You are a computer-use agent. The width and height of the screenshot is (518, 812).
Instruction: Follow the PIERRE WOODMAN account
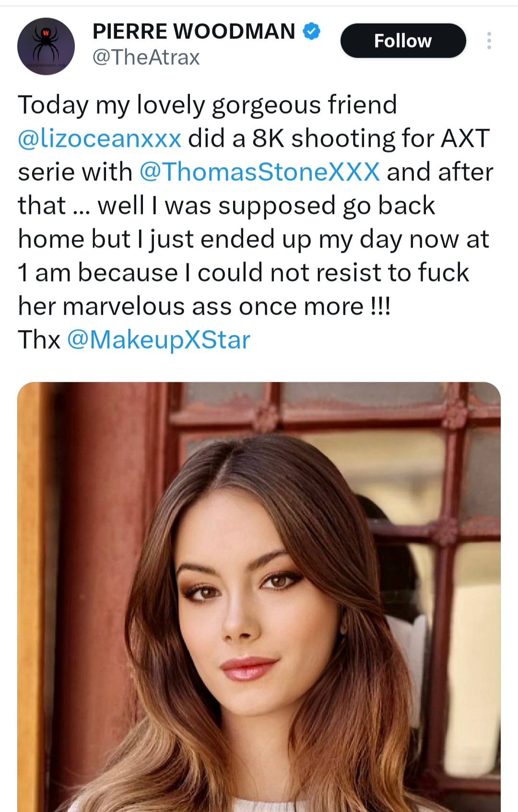tap(403, 41)
